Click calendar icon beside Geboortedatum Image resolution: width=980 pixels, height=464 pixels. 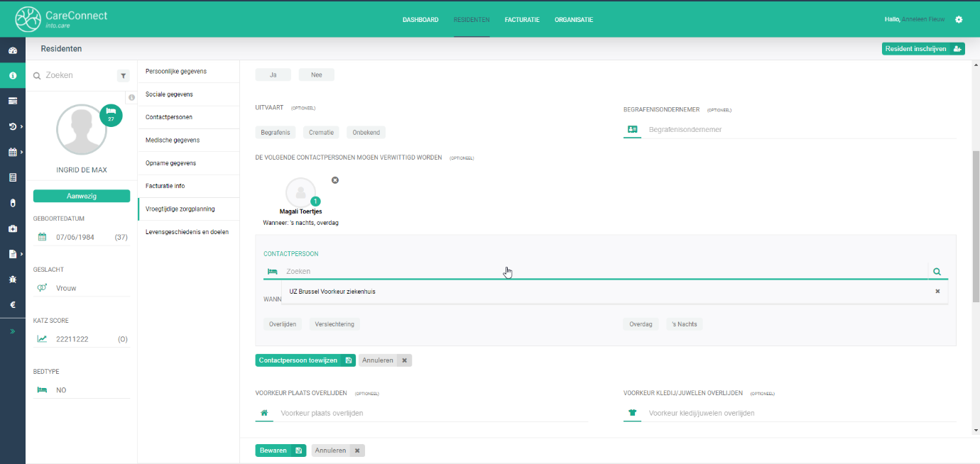42,237
